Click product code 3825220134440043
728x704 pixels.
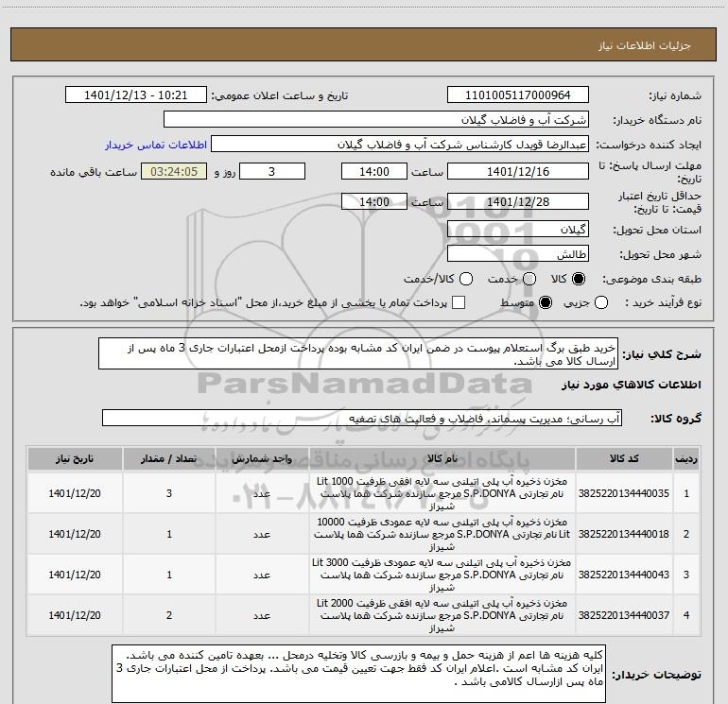(x=624, y=575)
